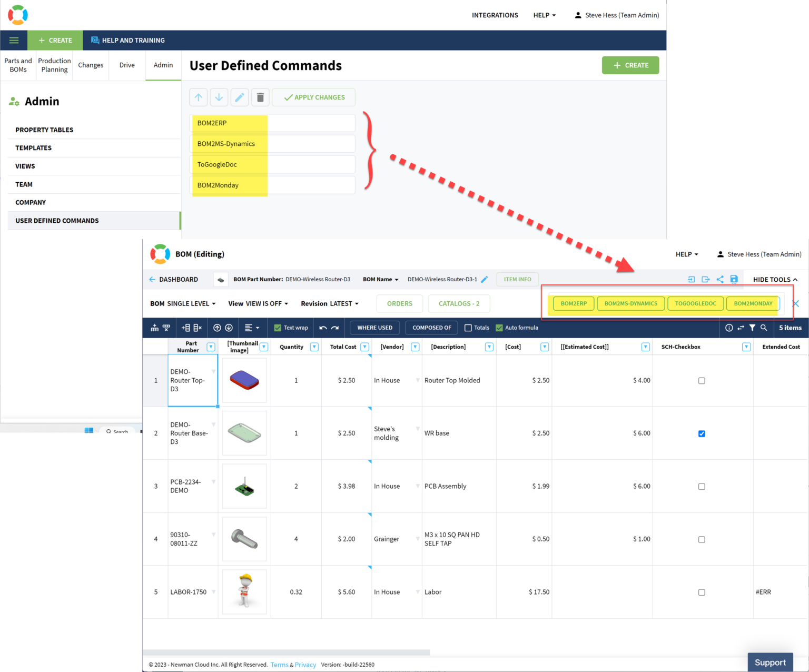Save the BOM with the disk icon
Image resolution: width=809 pixels, height=672 pixels.
(734, 280)
